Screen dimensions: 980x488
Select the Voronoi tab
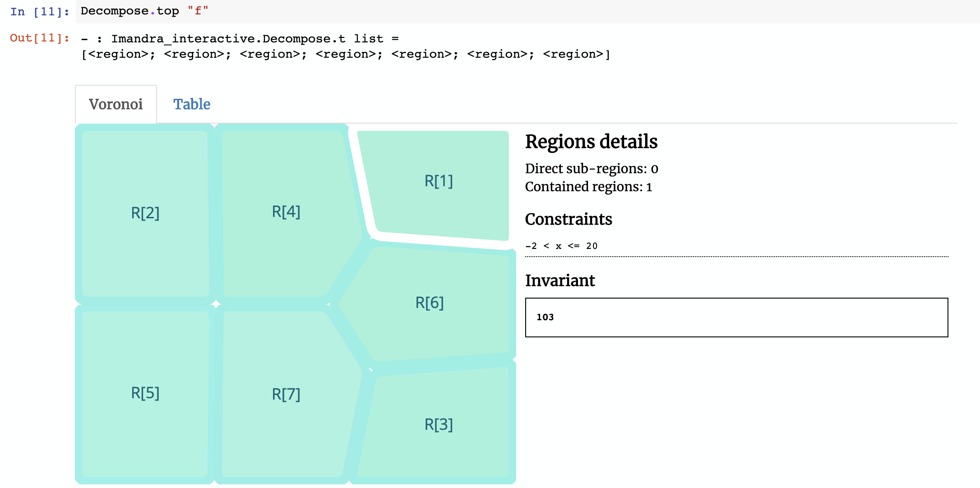pos(116,104)
